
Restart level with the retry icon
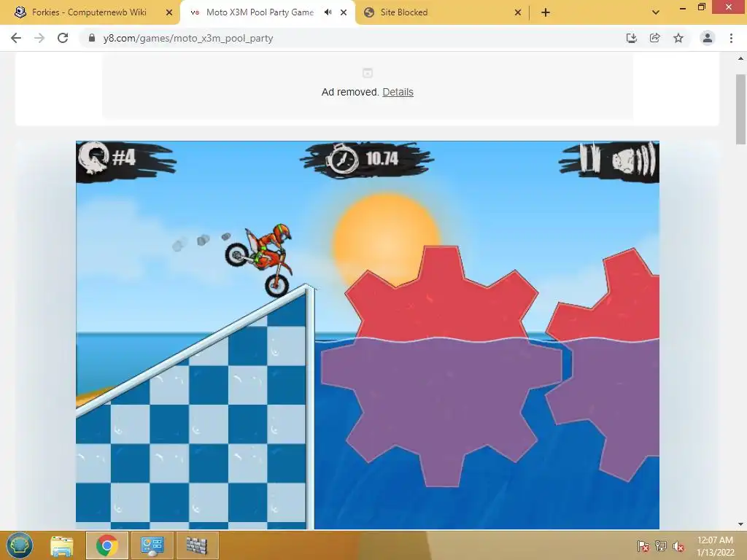tap(93, 158)
